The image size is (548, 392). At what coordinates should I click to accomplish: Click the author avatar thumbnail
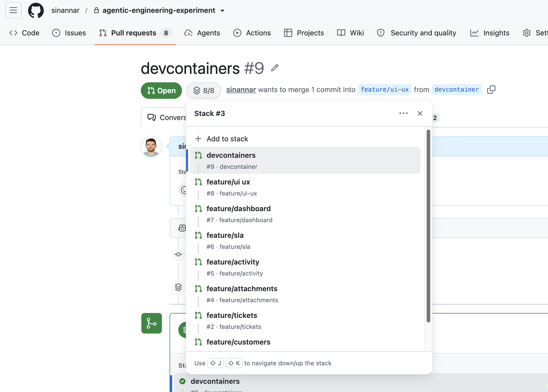click(x=151, y=146)
